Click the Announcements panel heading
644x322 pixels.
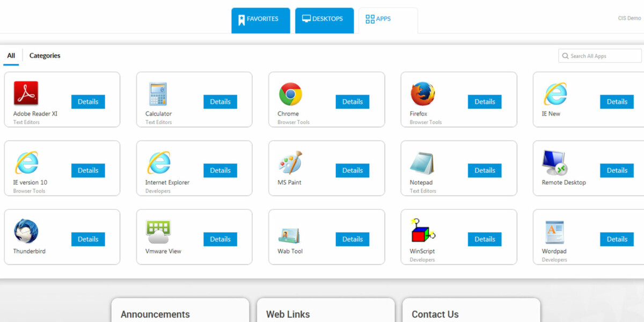(x=155, y=314)
